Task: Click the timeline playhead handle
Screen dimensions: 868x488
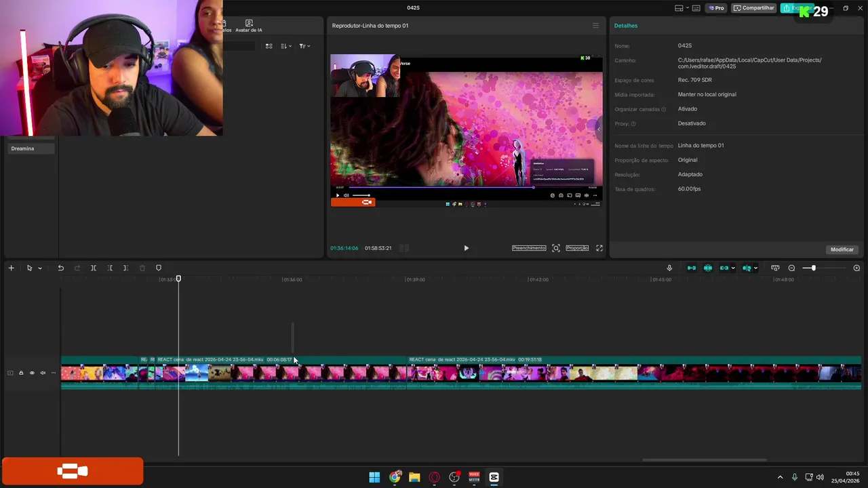Action: pyautogui.click(x=178, y=279)
